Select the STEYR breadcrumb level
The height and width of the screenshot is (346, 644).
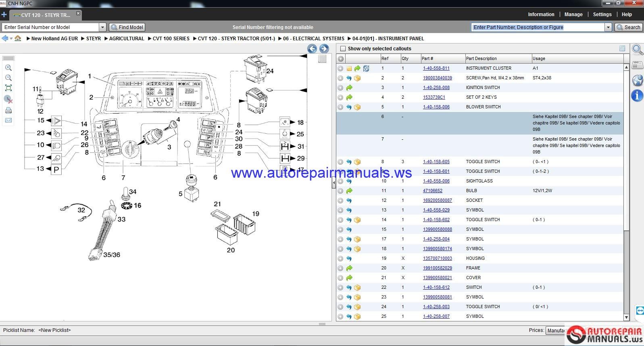point(94,39)
